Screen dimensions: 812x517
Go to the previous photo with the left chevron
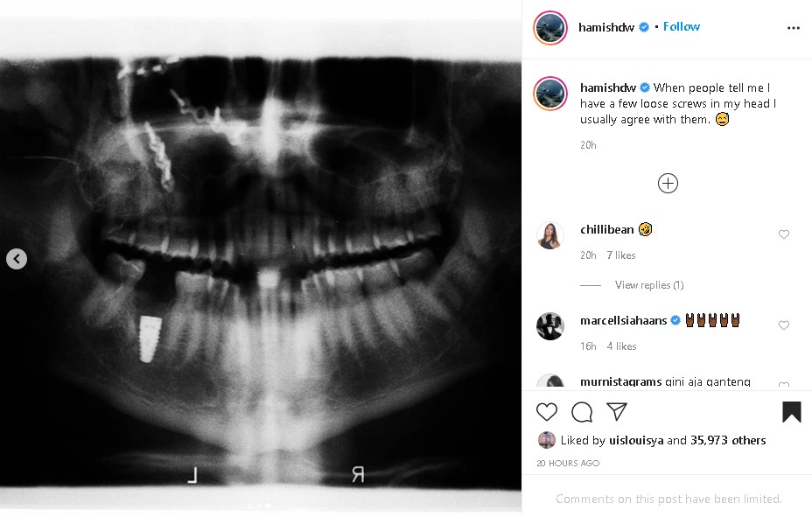pyautogui.click(x=16, y=259)
